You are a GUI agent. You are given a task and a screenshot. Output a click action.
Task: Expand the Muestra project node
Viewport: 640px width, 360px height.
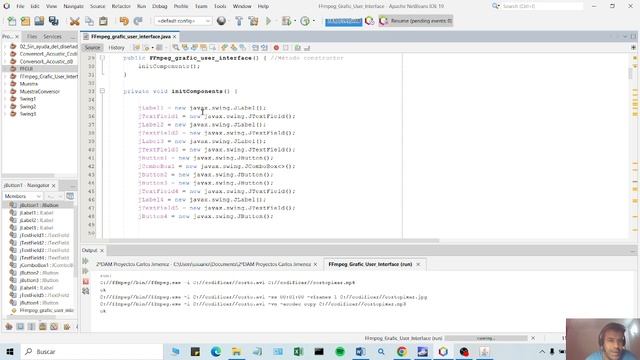[5, 84]
